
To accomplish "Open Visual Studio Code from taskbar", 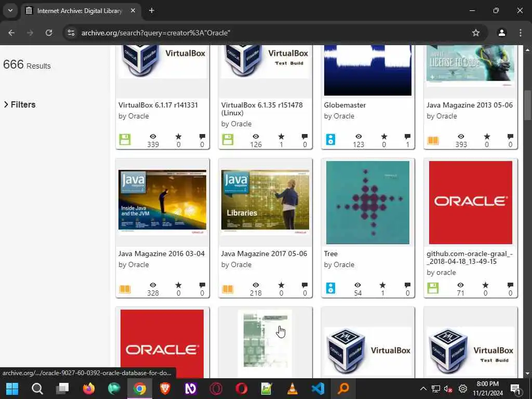I will pos(318,389).
